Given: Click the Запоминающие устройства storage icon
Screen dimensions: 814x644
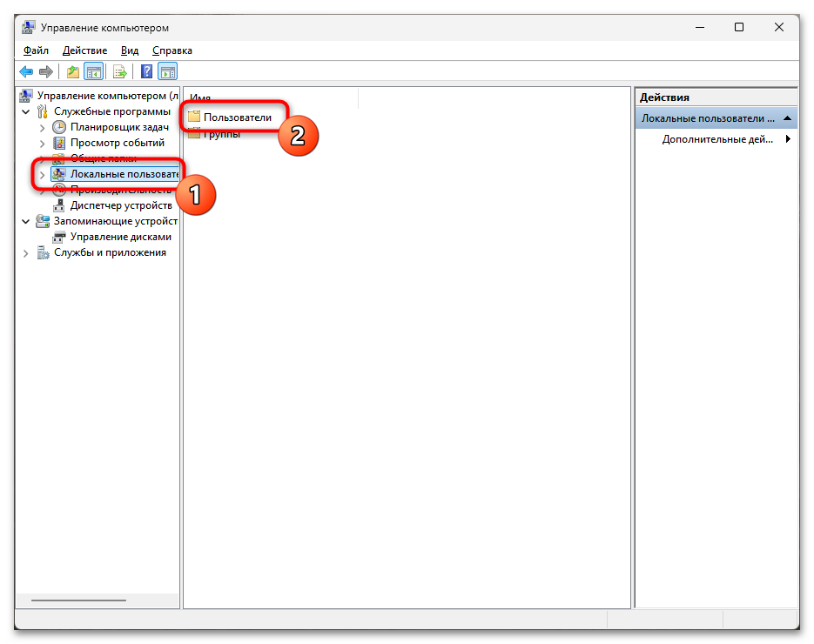Looking at the screenshot, I should (x=43, y=221).
